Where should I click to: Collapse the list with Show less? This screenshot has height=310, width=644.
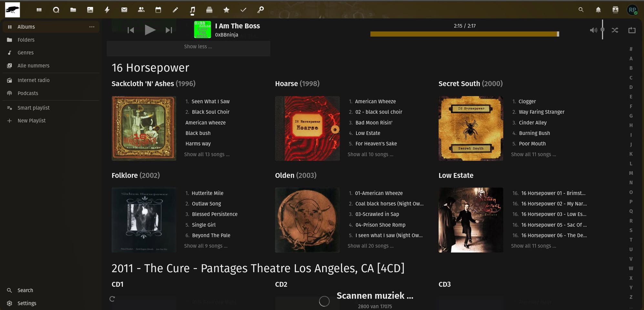pyautogui.click(x=198, y=46)
